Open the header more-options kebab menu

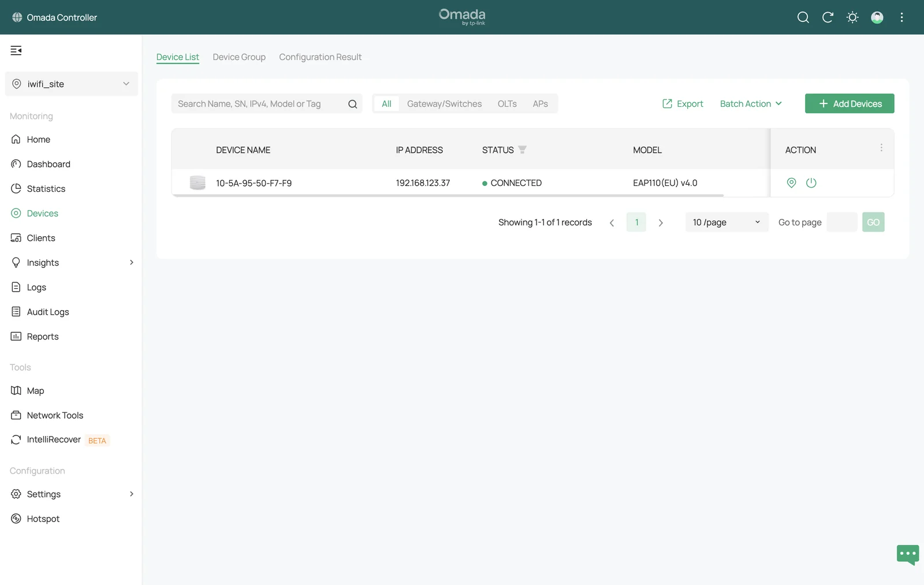[901, 17]
